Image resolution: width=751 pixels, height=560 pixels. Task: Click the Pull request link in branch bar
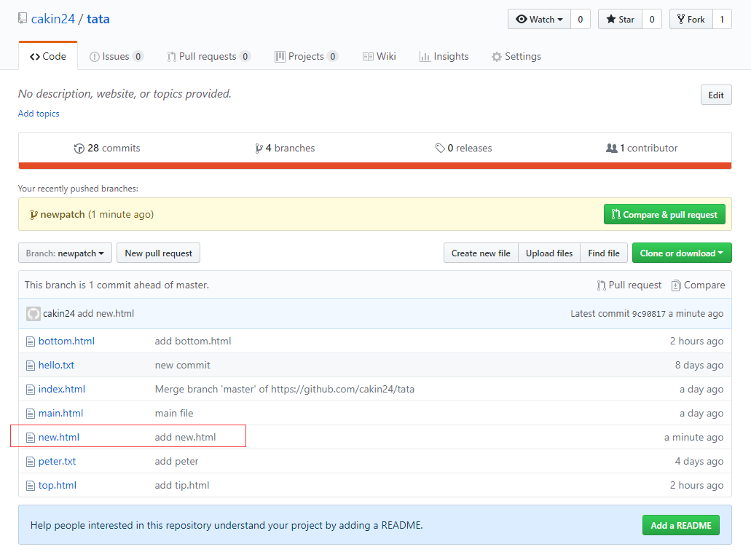(629, 285)
